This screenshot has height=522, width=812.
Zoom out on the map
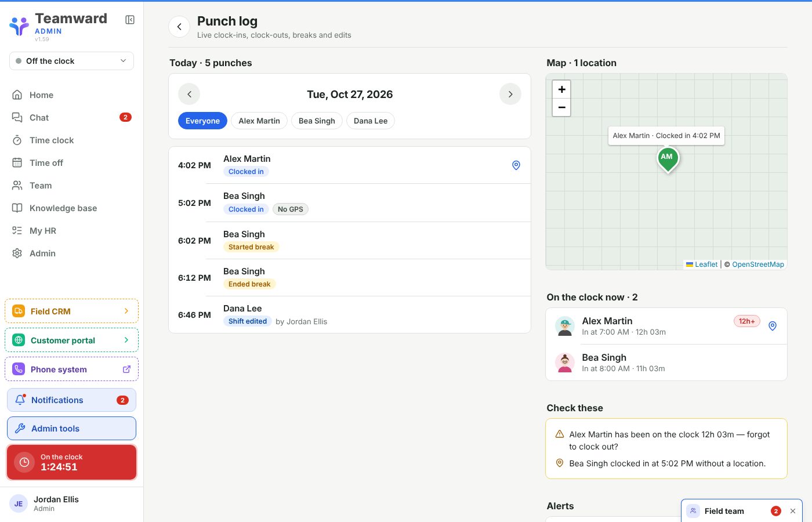(561, 107)
